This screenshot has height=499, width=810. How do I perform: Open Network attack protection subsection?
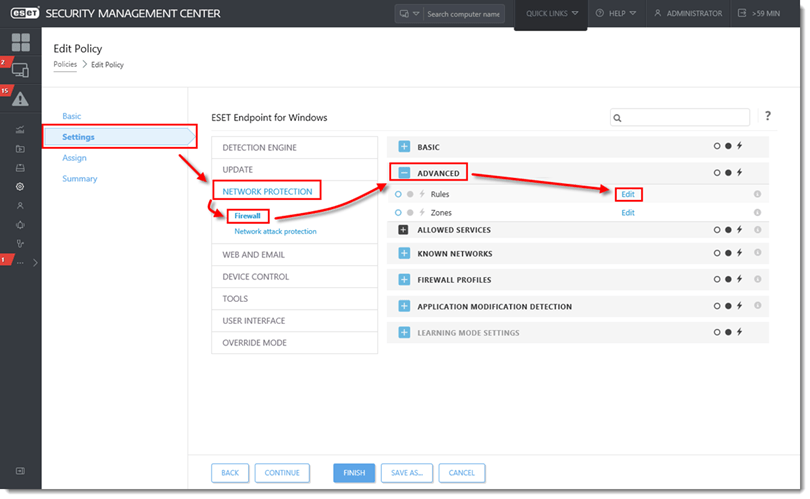275,231
